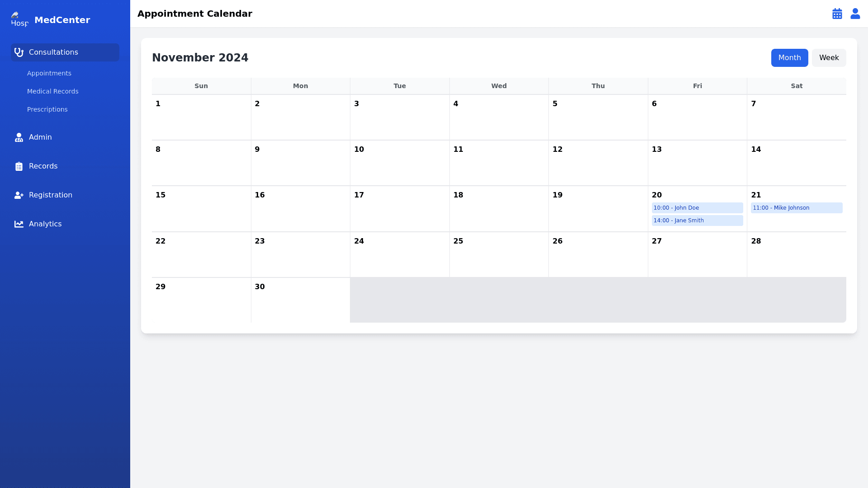868x488 pixels.
Task: Open the calendar icon in top bar
Action: pyautogui.click(x=837, y=14)
